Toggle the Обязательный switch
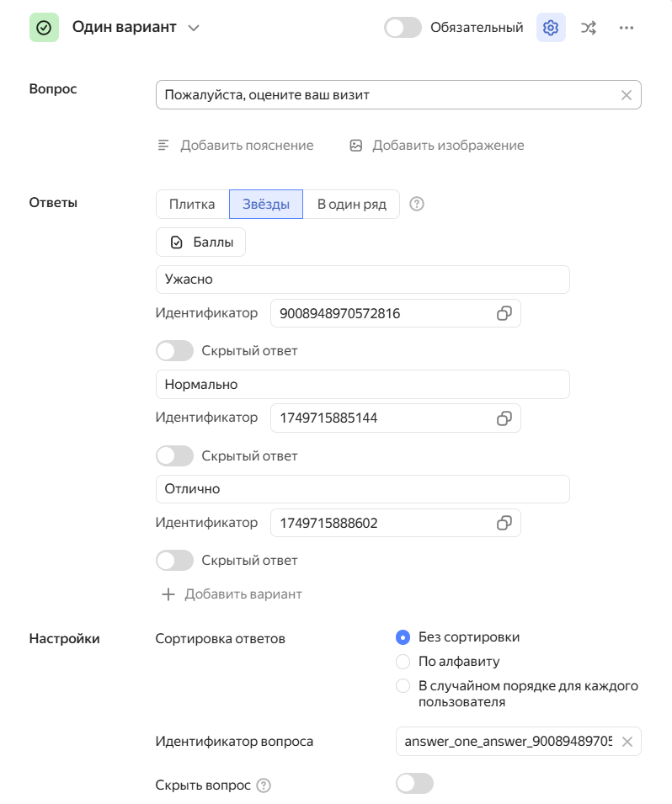 [x=403, y=28]
